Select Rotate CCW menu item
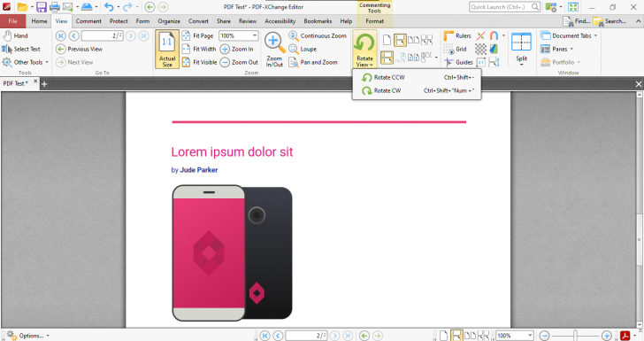 pyautogui.click(x=417, y=77)
